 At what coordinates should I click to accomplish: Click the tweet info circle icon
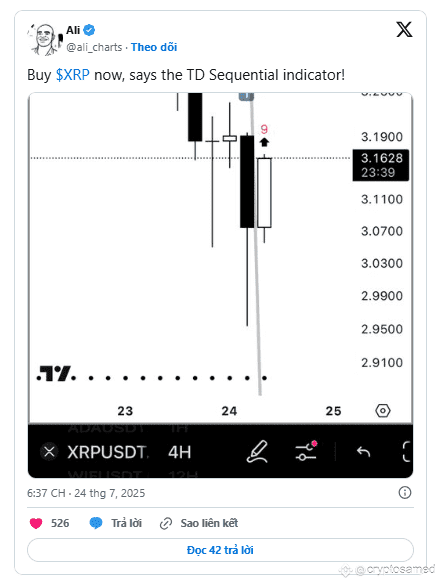coord(405,492)
